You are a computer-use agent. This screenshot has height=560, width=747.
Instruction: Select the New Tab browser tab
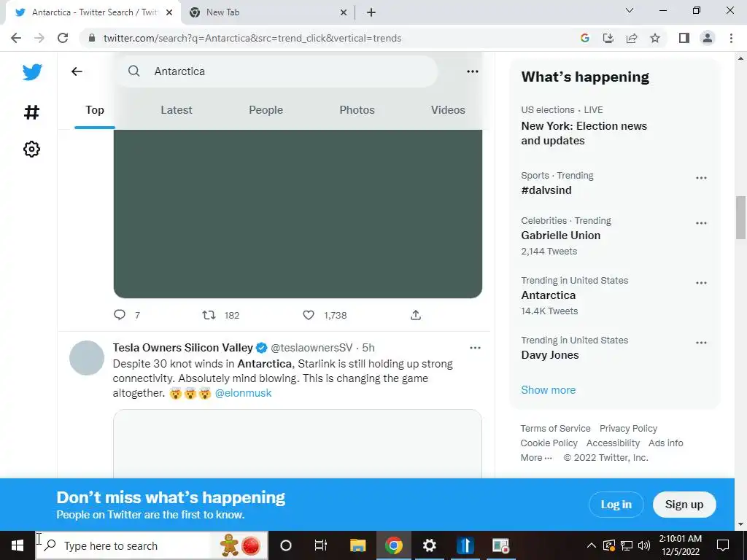click(268, 12)
